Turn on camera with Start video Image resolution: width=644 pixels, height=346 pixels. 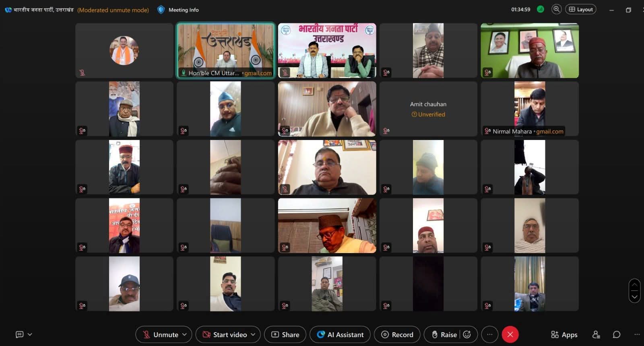tap(225, 335)
